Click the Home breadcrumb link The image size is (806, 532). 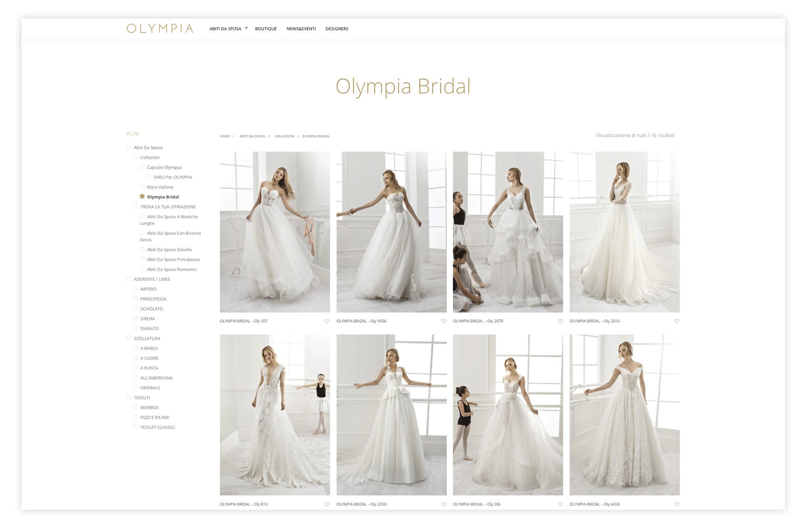coord(225,136)
